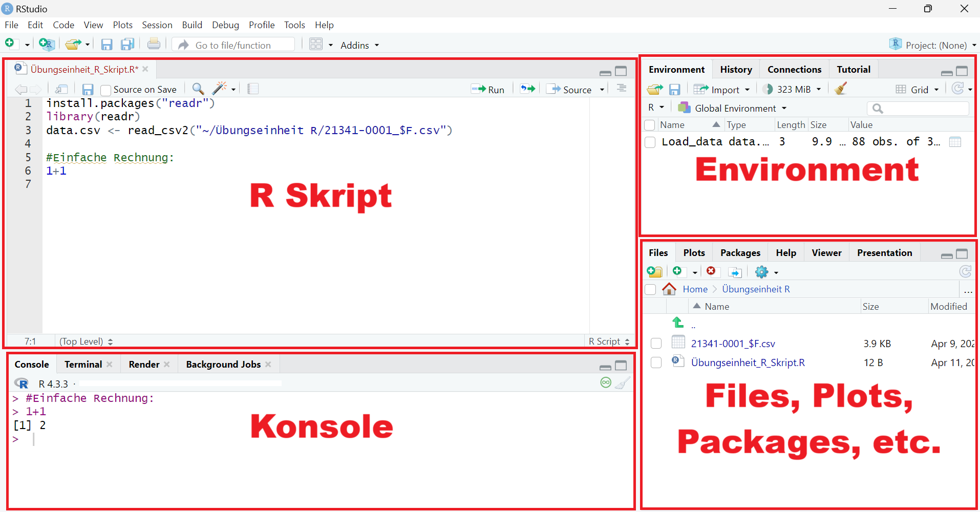Open the Tools menu

click(x=294, y=25)
